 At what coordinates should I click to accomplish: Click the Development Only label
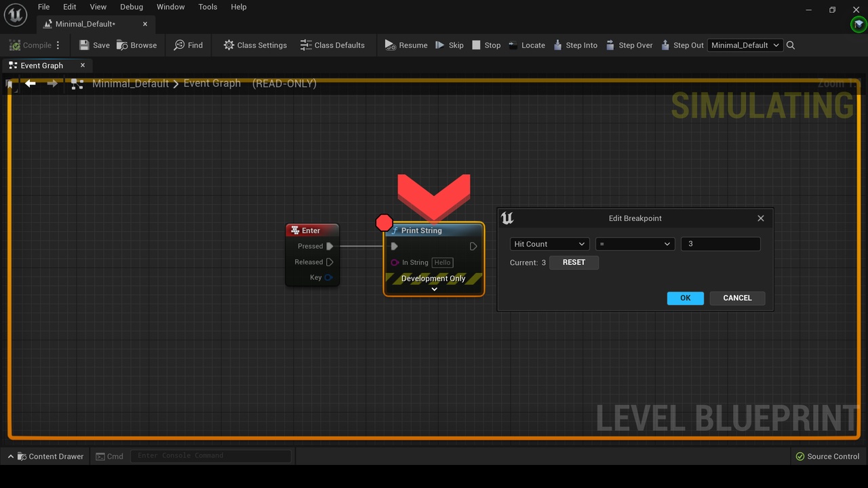pos(433,279)
